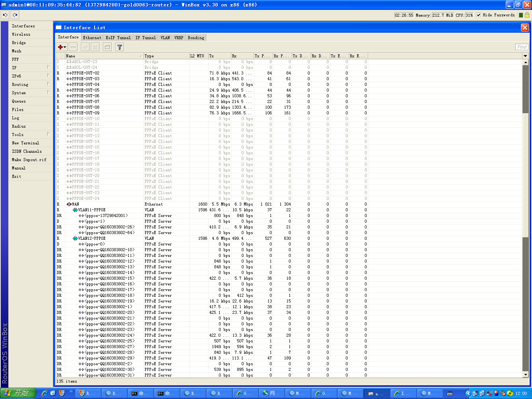
Task: Open the PPP menu item
Action: [30, 59]
